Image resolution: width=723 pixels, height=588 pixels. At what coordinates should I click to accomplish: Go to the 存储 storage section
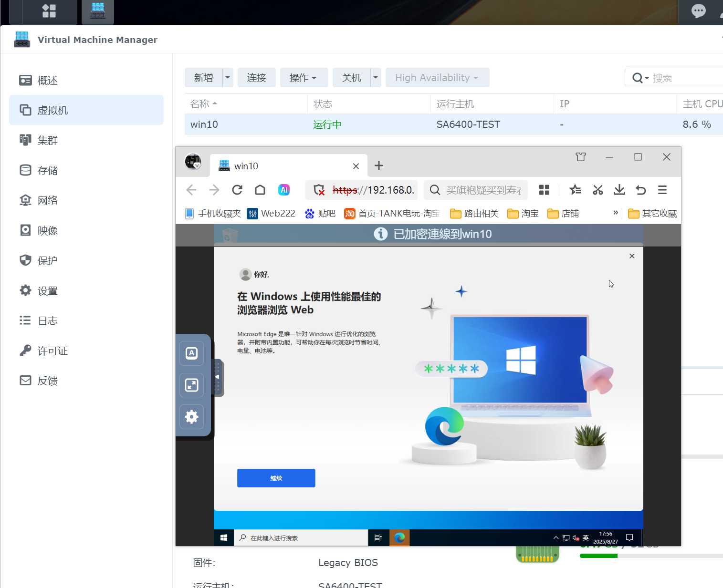(x=86, y=170)
